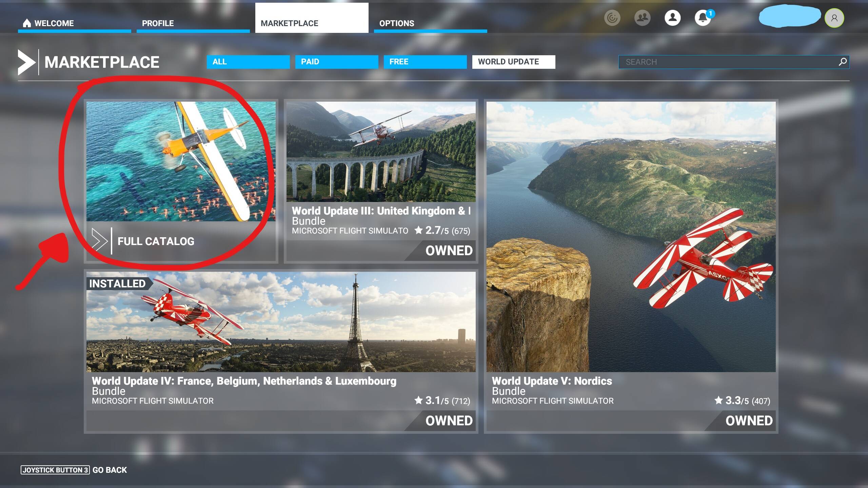The width and height of the screenshot is (868, 488).
Task: Open the friends group icon
Action: [642, 18]
